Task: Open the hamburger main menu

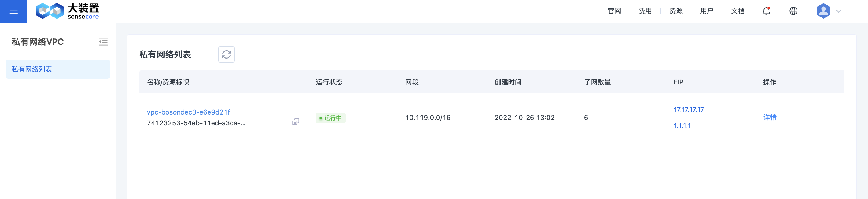Action: point(14,11)
